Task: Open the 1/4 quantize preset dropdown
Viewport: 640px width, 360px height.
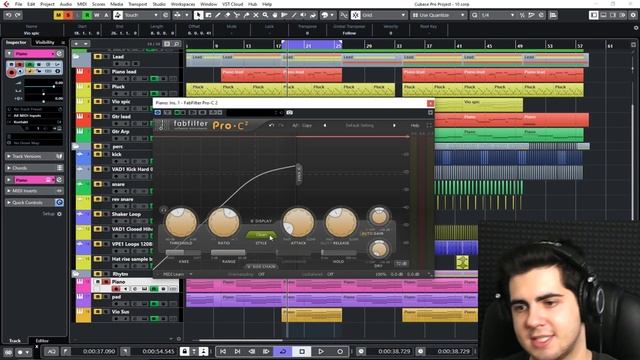Action: pos(497,15)
